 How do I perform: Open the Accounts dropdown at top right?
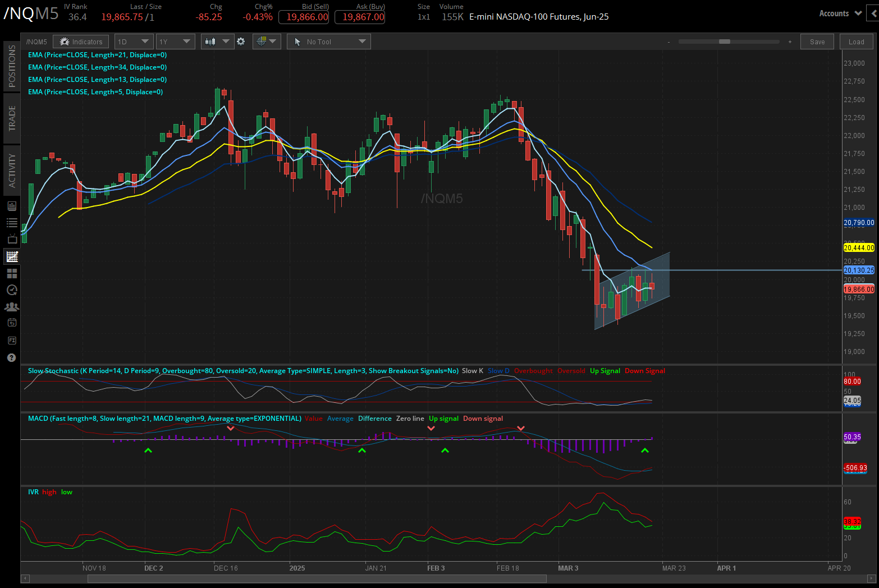coord(839,13)
